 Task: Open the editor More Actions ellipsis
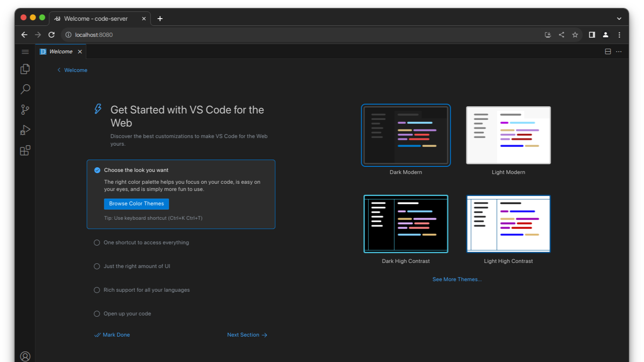tap(619, 52)
